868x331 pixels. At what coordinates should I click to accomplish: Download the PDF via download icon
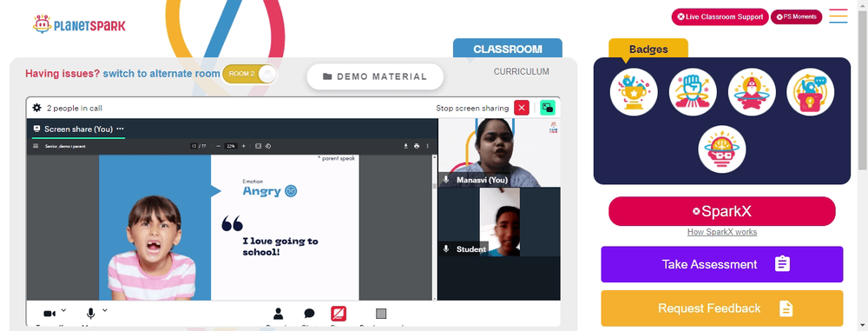pyautogui.click(x=405, y=146)
